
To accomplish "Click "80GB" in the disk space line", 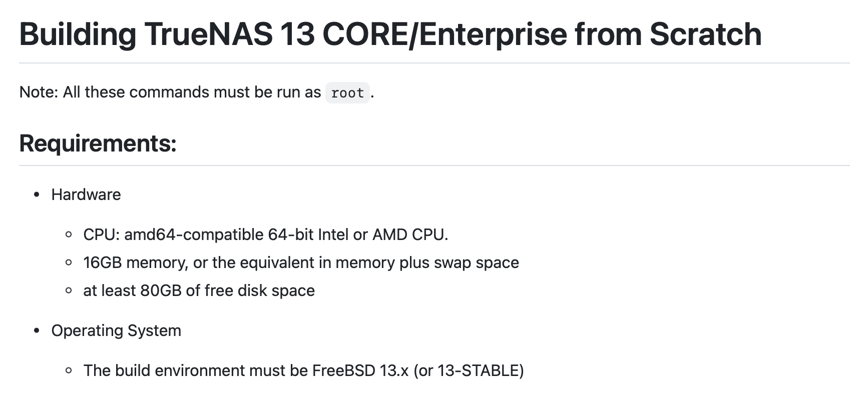I will (161, 290).
